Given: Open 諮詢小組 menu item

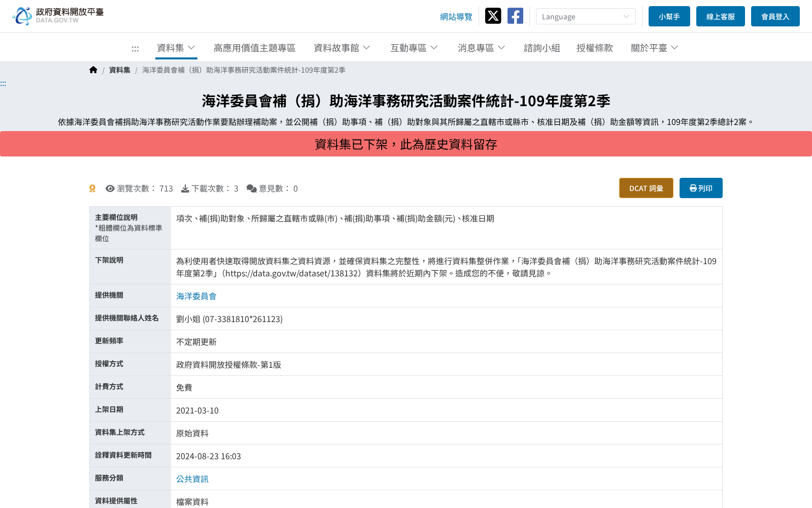Looking at the screenshot, I should pos(542,48).
